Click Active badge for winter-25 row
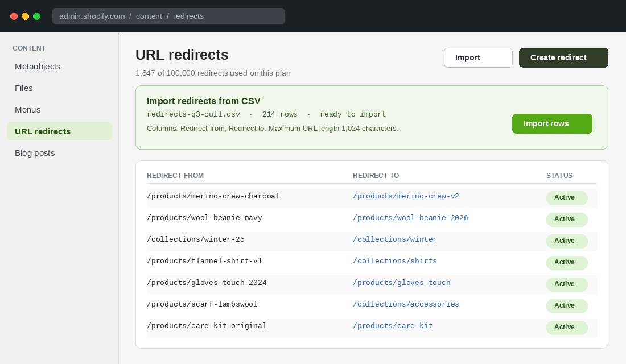626x364 pixels. point(567,241)
